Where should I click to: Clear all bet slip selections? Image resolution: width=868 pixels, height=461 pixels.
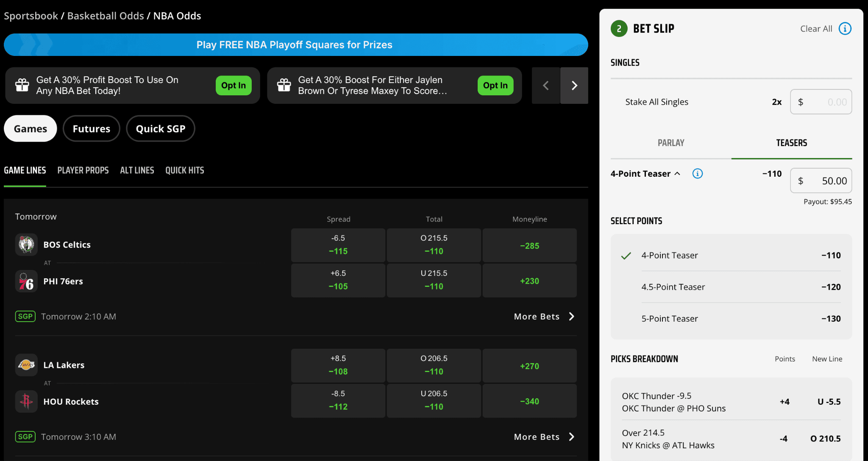pos(816,29)
